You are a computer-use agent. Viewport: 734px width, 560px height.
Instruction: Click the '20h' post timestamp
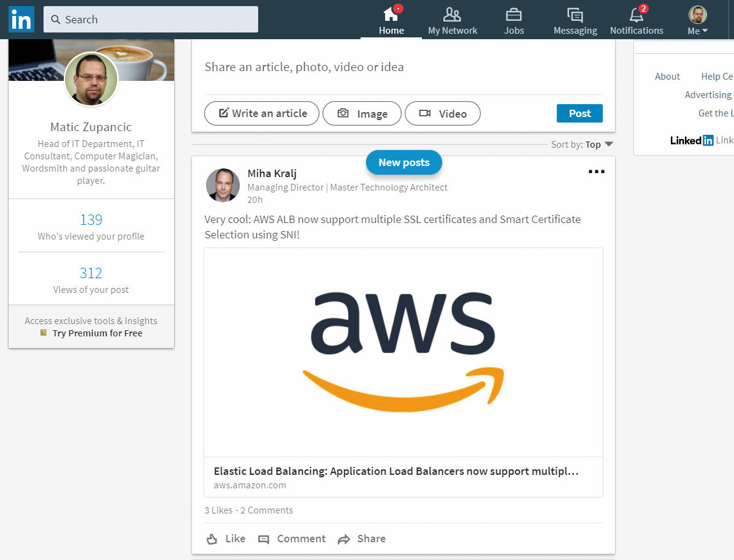(254, 200)
